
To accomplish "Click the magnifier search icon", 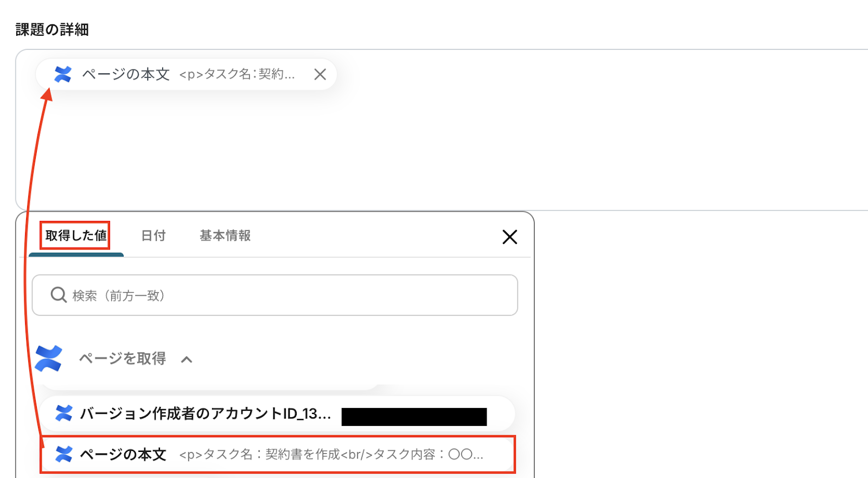I will (x=58, y=295).
